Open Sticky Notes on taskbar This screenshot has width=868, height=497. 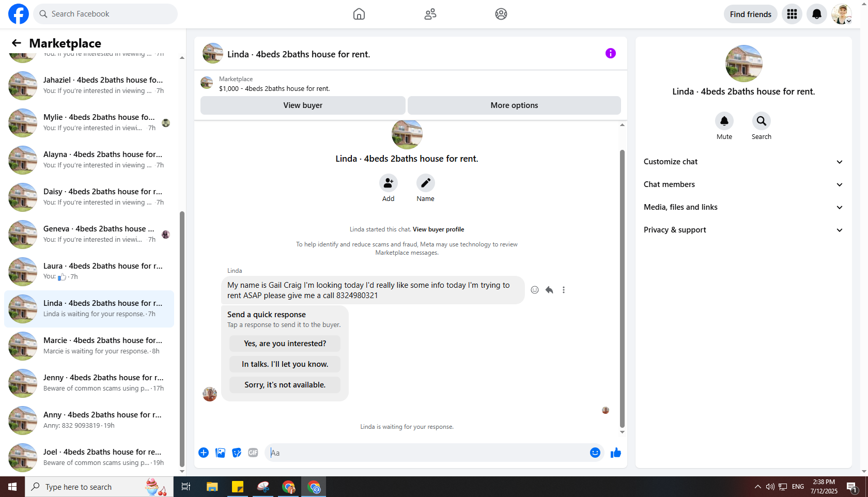238,487
